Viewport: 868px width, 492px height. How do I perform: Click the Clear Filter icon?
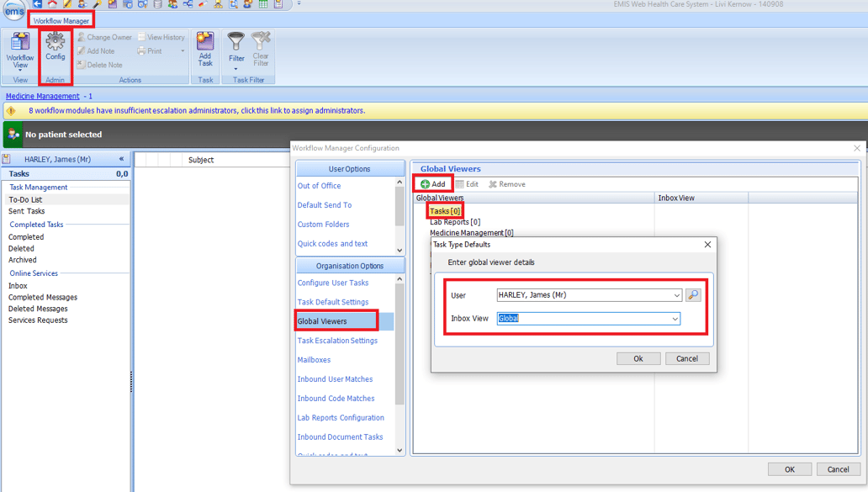pyautogui.click(x=261, y=46)
